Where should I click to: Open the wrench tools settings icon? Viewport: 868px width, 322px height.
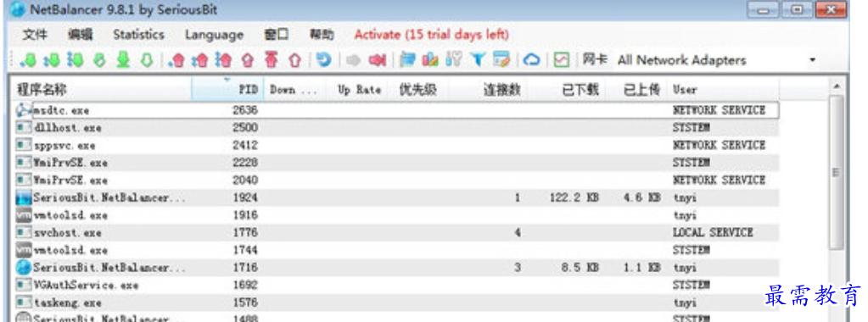coord(453,60)
